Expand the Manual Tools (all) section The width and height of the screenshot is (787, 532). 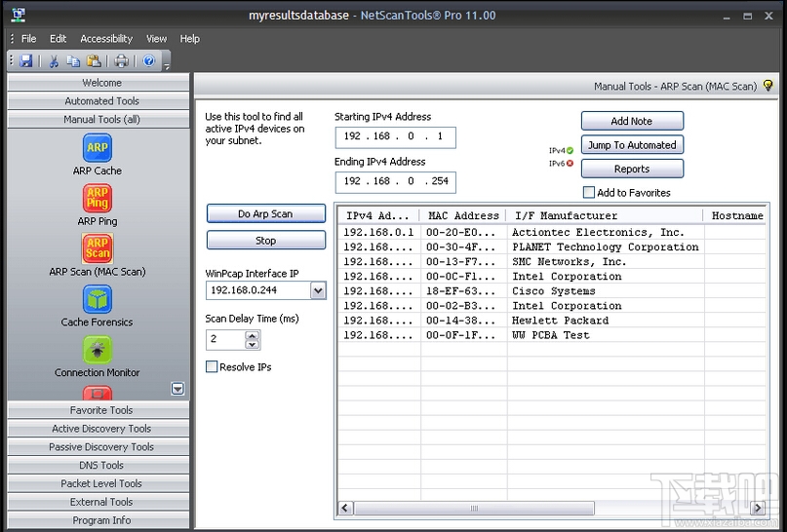(98, 119)
